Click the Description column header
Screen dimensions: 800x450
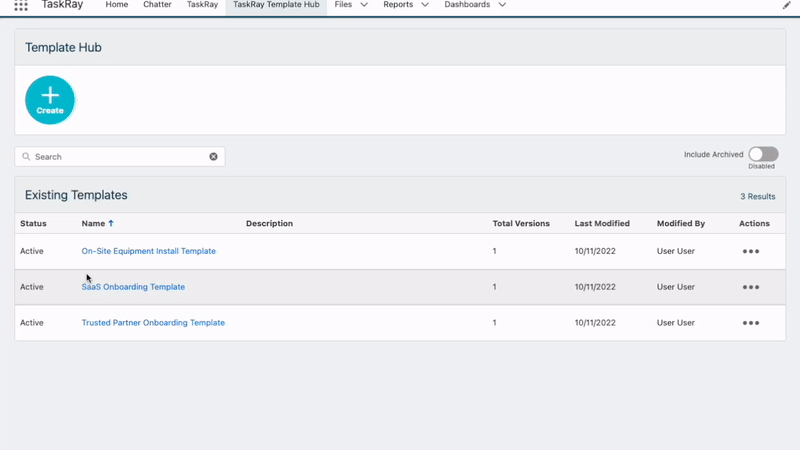click(269, 223)
